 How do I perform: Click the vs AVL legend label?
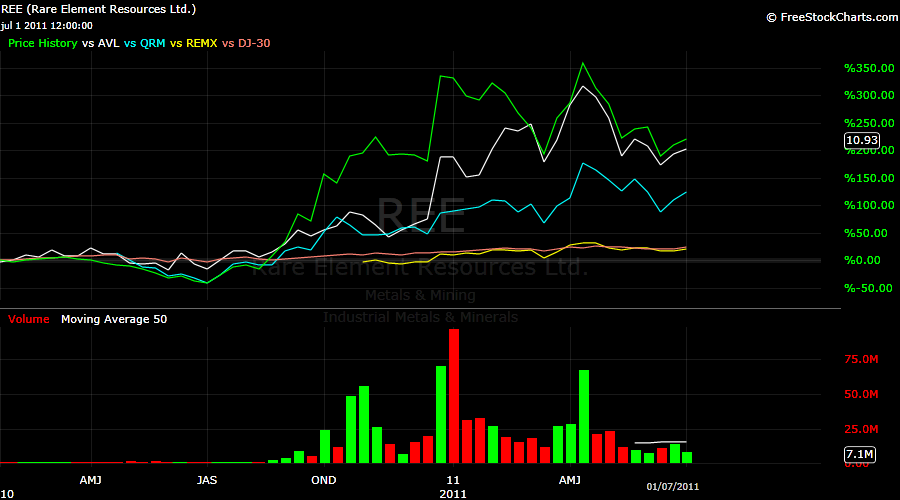tap(100, 43)
